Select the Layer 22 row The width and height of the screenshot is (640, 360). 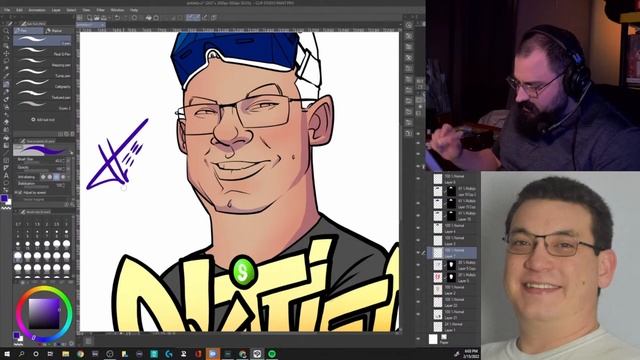click(452, 302)
